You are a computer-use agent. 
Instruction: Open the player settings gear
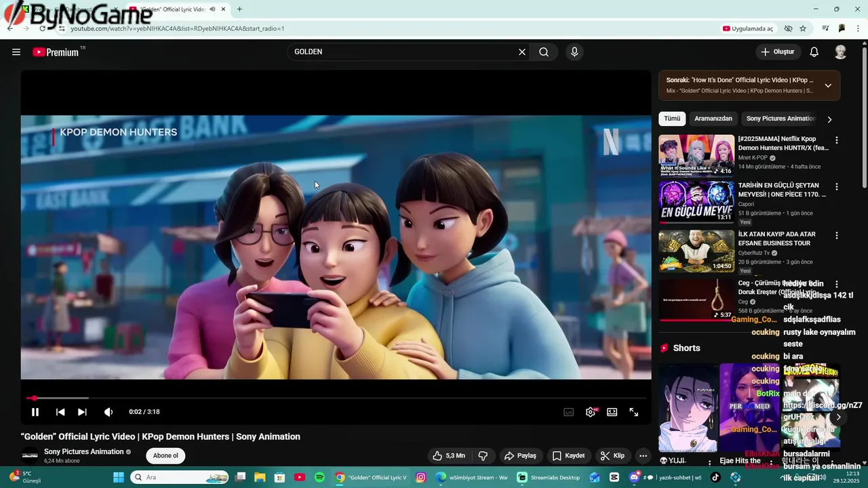click(591, 412)
